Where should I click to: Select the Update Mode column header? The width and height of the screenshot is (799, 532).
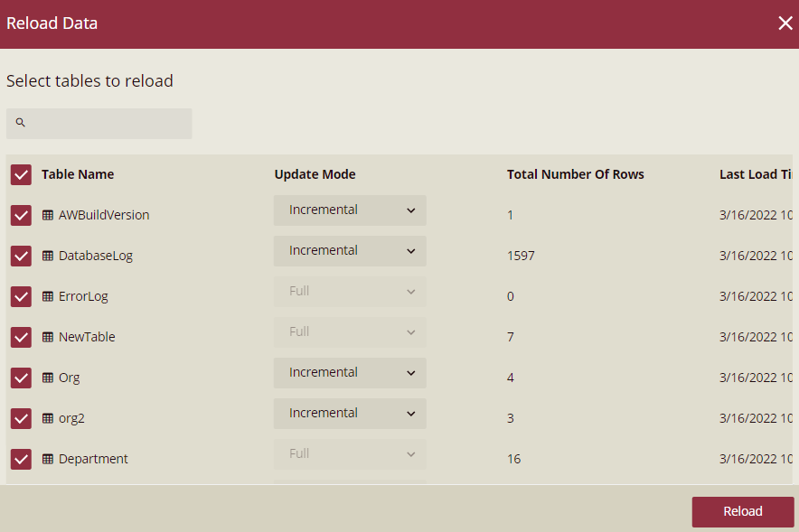click(315, 174)
